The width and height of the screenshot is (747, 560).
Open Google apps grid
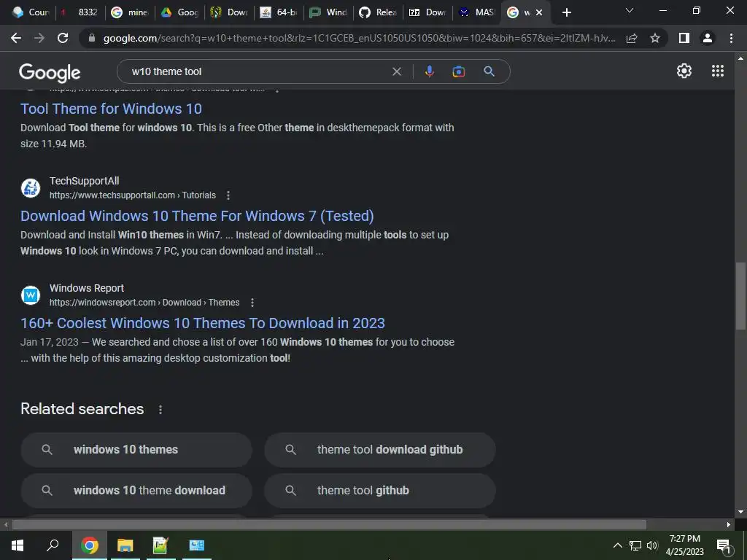718,71
